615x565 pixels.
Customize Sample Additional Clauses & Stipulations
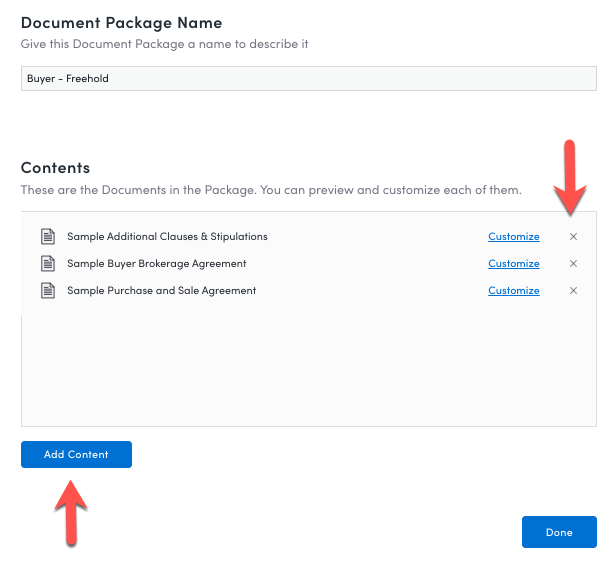513,236
